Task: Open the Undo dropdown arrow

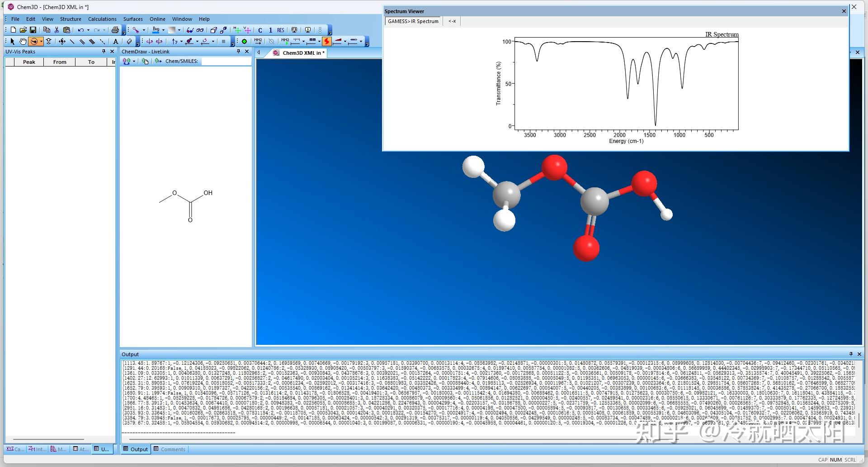Action: coord(88,29)
